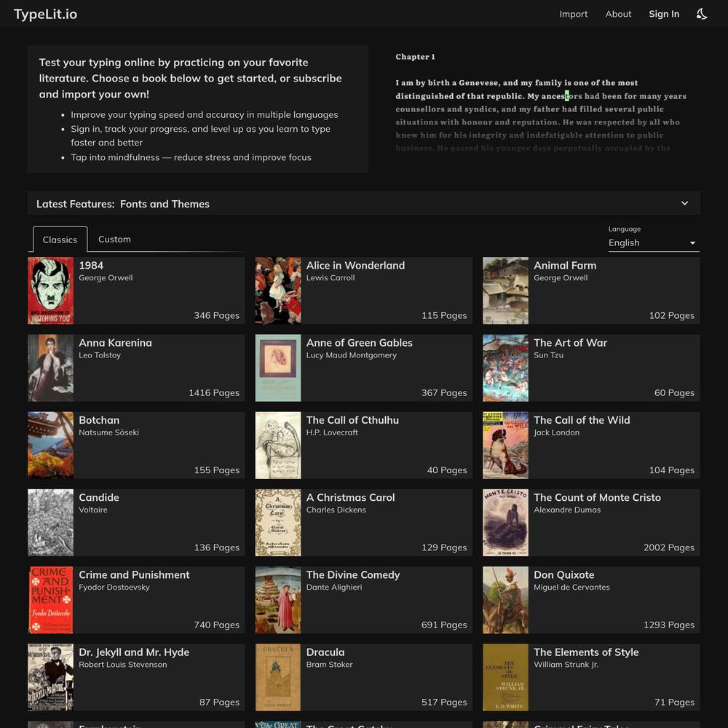The image size is (728, 728).
Task: Select the Animal Farm cover thumbnail
Action: 506,290
